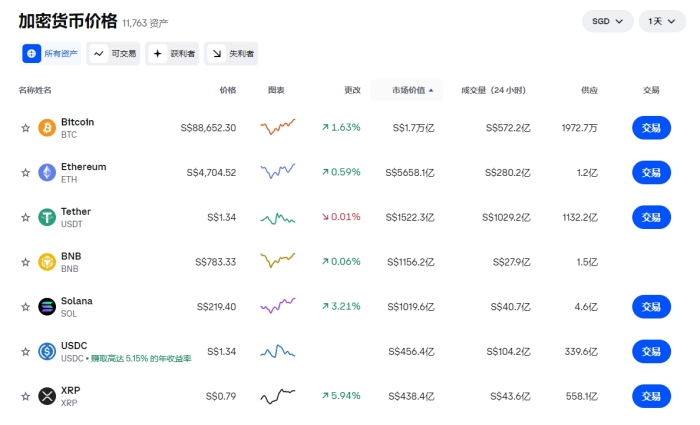This screenshot has width=700, height=425.
Task: Open the Bitcoin price sparkline chart
Action: (277, 127)
